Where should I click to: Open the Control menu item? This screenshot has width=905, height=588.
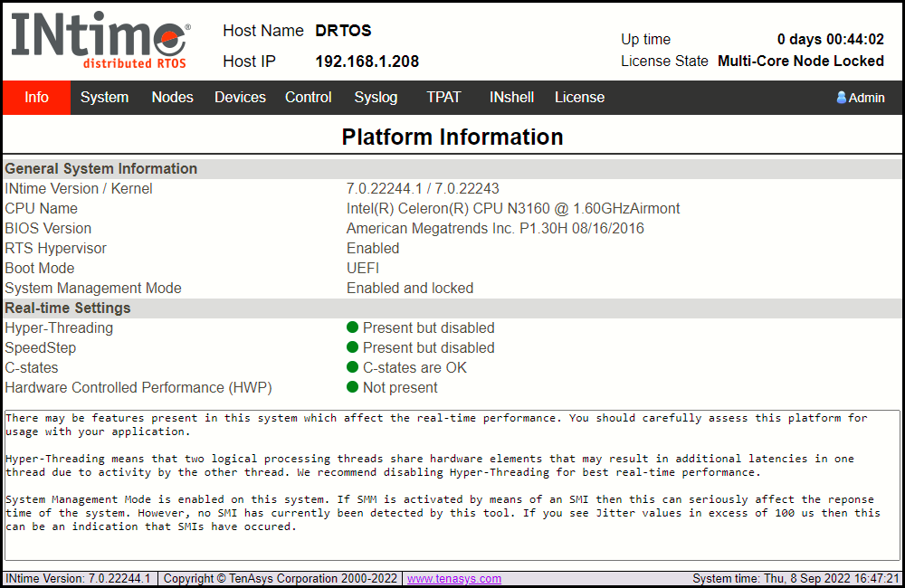(309, 98)
